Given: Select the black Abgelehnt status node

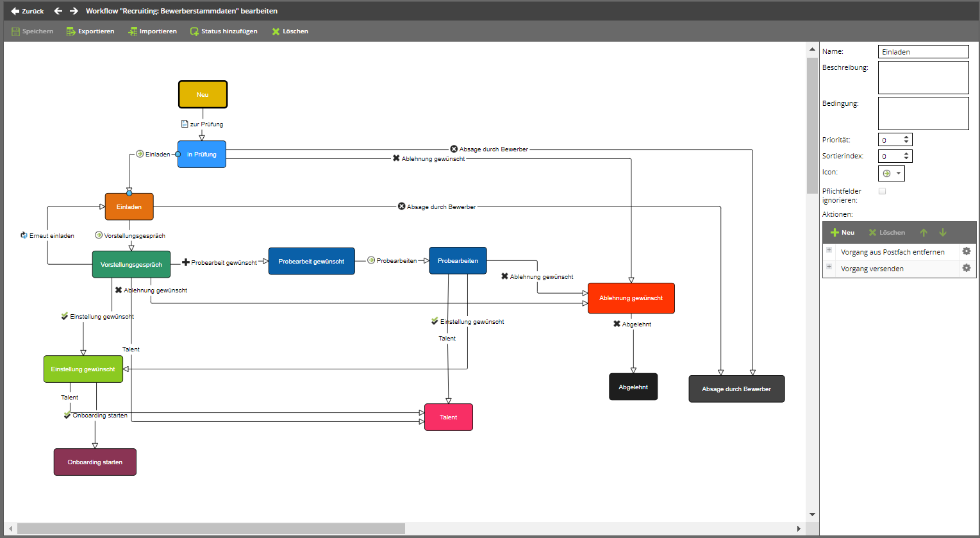Looking at the screenshot, I should pyautogui.click(x=633, y=387).
